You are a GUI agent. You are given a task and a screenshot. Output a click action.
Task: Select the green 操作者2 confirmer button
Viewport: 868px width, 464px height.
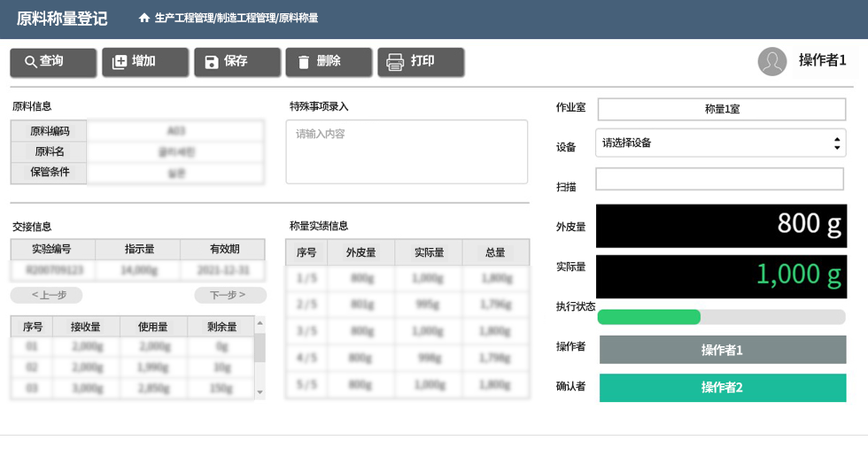pyautogui.click(x=722, y=388)
